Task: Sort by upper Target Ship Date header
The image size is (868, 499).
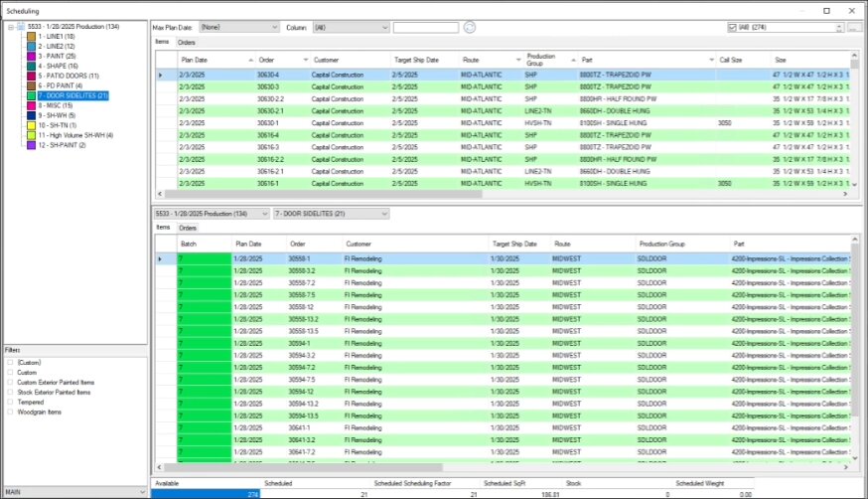Action: (x=425, y=60)
